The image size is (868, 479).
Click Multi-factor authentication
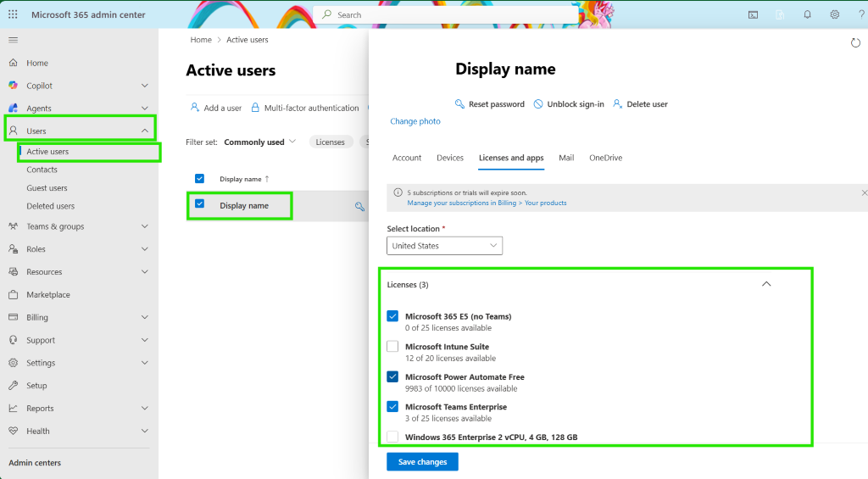coord(305,108)
